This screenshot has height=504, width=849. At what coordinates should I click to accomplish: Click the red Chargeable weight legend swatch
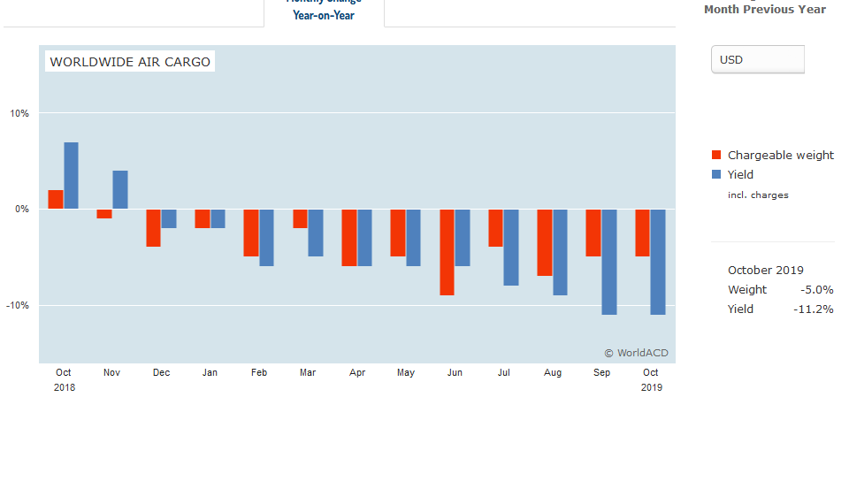(x=716, y=155)
